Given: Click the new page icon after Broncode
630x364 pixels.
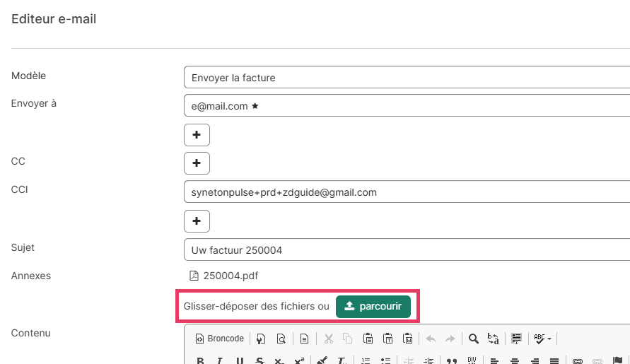Looking at the screenshot, I should click(261, 339).
